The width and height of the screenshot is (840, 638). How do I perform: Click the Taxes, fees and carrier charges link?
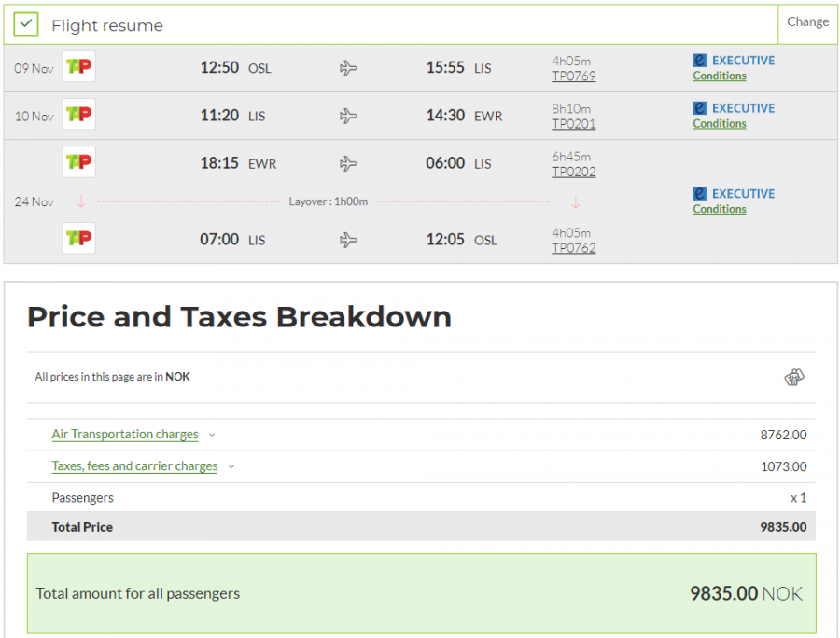coord(134,466)
